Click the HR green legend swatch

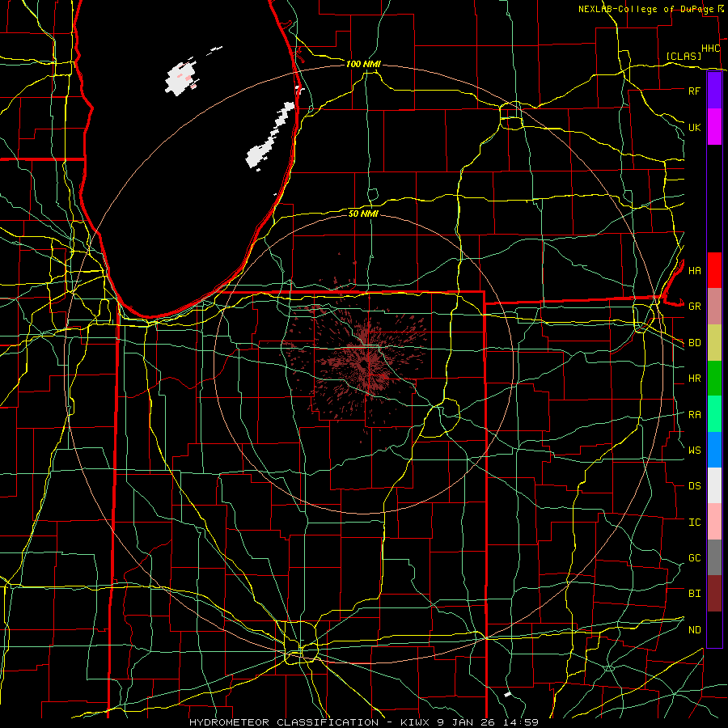(x=714, y=379)
